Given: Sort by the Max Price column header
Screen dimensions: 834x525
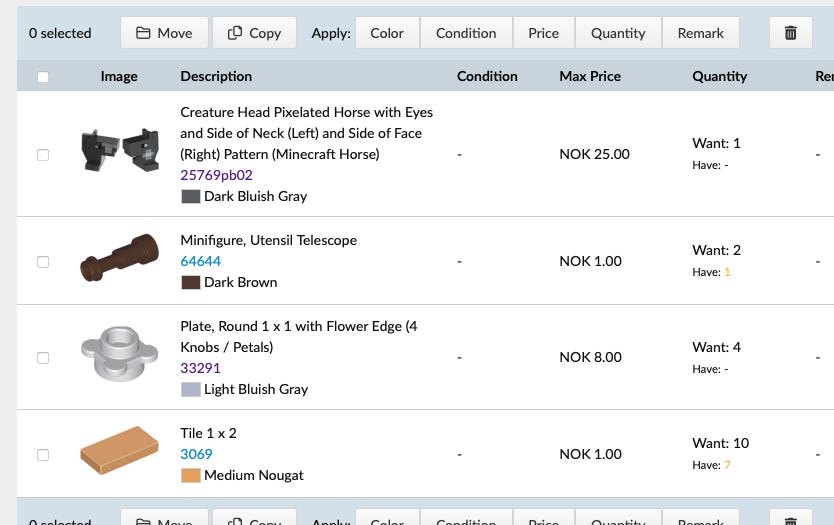Looking at the screenshot, I should 590,76.
